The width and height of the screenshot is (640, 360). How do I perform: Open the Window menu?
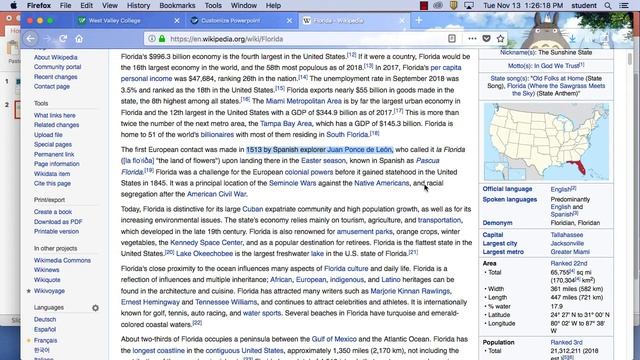click(244, 6)
